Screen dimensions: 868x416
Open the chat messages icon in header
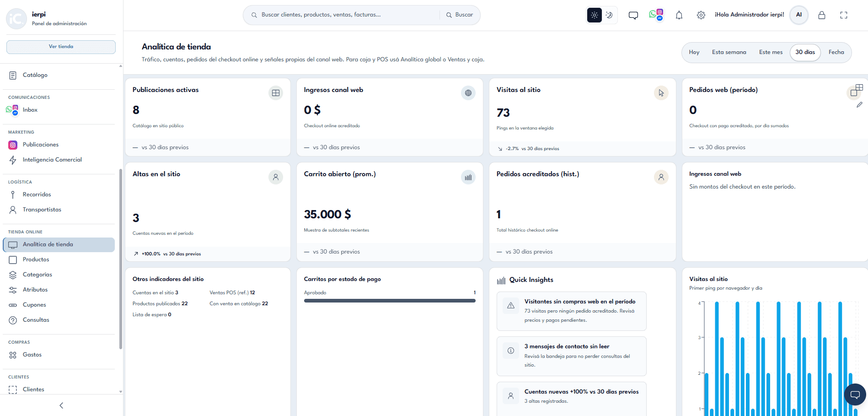tap(633, 15)
